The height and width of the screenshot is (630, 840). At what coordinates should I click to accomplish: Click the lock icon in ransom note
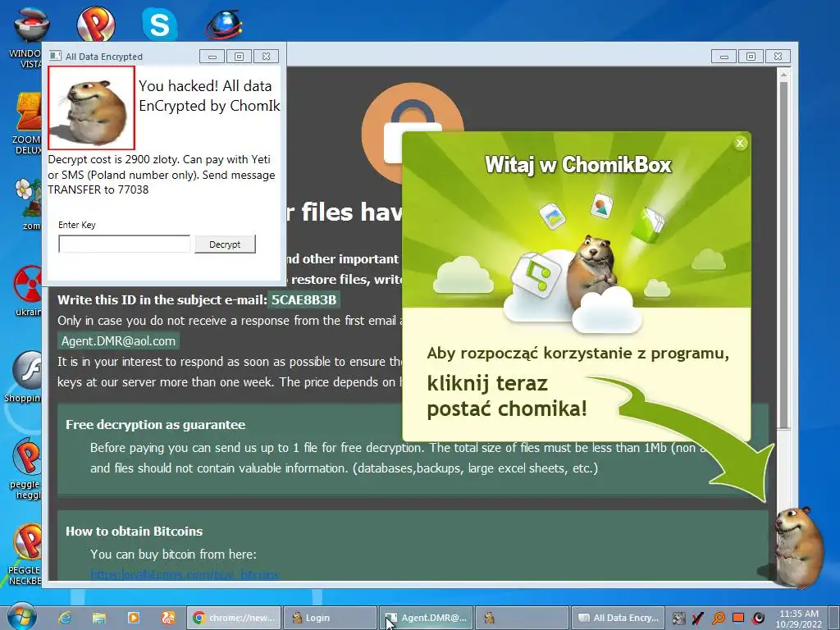pos(412,134)
